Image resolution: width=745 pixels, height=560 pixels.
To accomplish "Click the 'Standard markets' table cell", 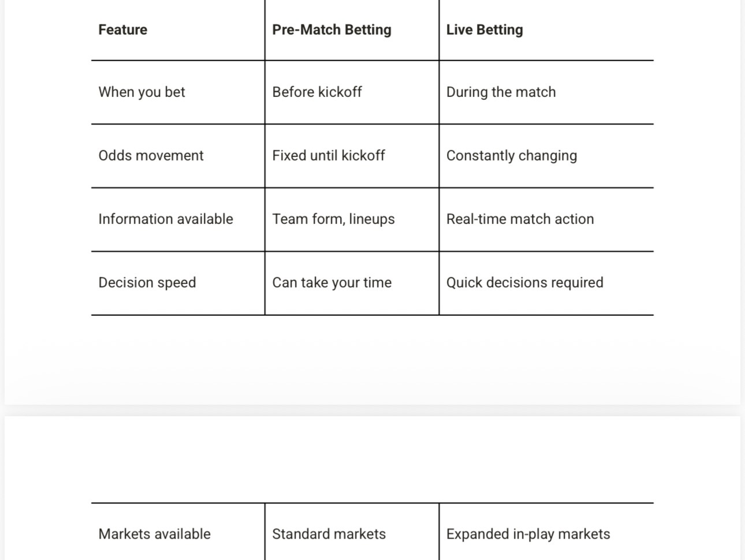I will tap(329, 534).
